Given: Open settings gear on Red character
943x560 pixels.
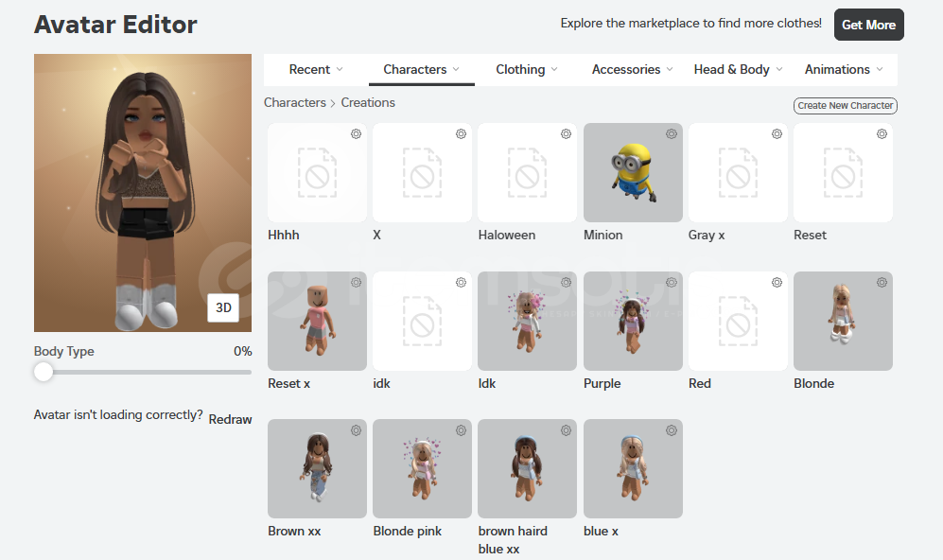Looking at the screenshot, I should tap(777, 282).
